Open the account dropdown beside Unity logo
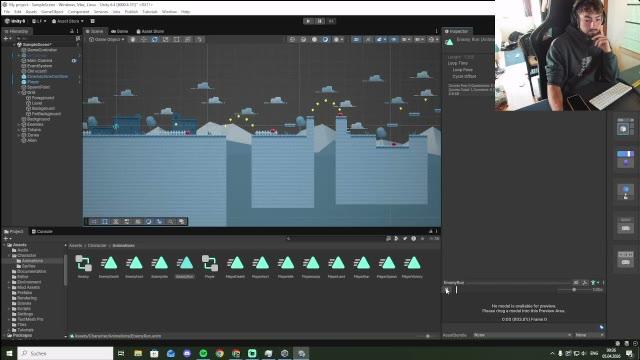Image resolution: width=640 pixels, height=360 pixels. [x=39, y=21]
